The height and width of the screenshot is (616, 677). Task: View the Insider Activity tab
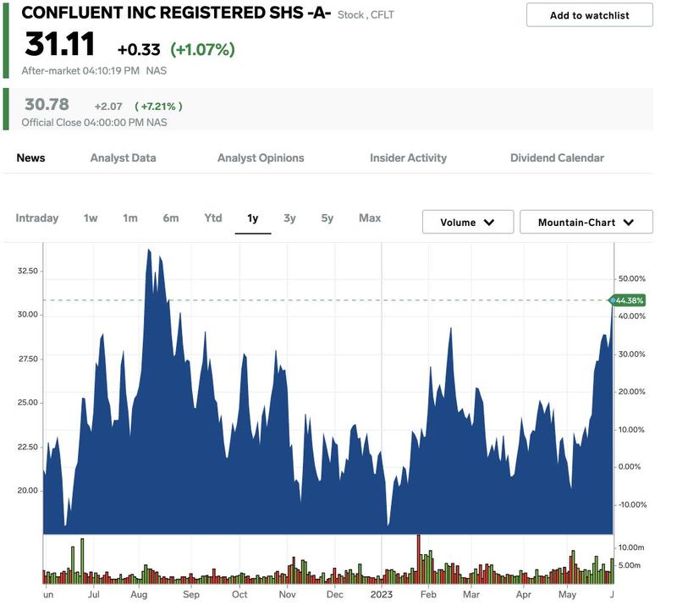[408, 158]
